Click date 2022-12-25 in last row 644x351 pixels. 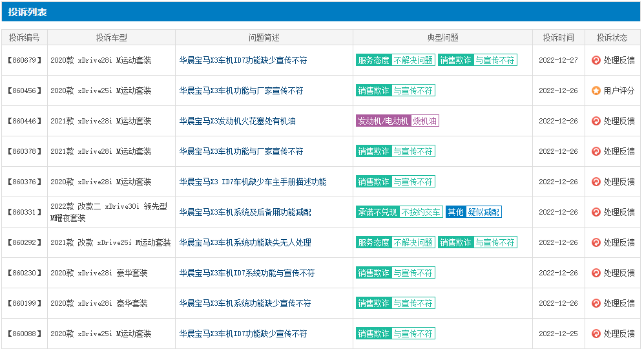[x=558, y=334]
